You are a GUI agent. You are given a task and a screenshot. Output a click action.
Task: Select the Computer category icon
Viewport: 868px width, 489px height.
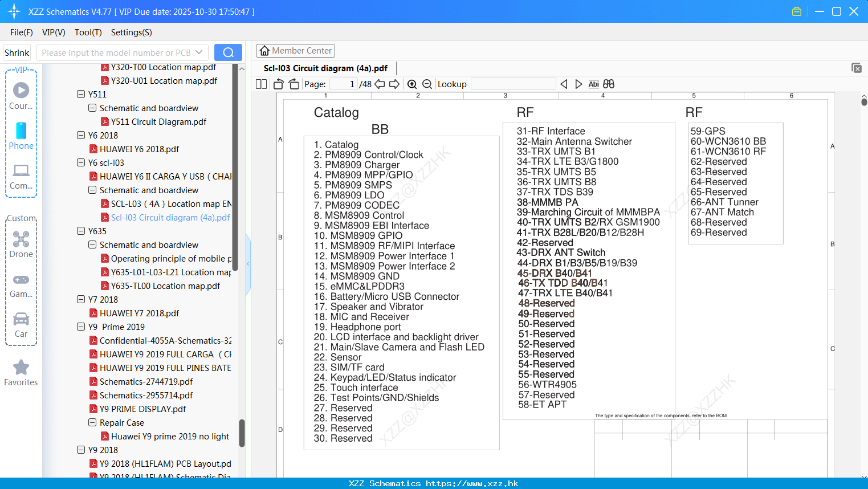tap(21, 176)
